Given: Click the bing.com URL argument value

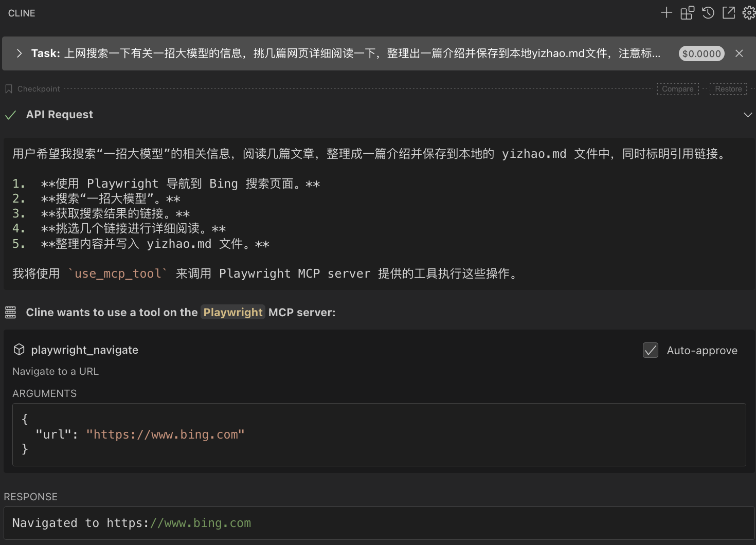Looking at the screenshot, I should click(166, 434).
